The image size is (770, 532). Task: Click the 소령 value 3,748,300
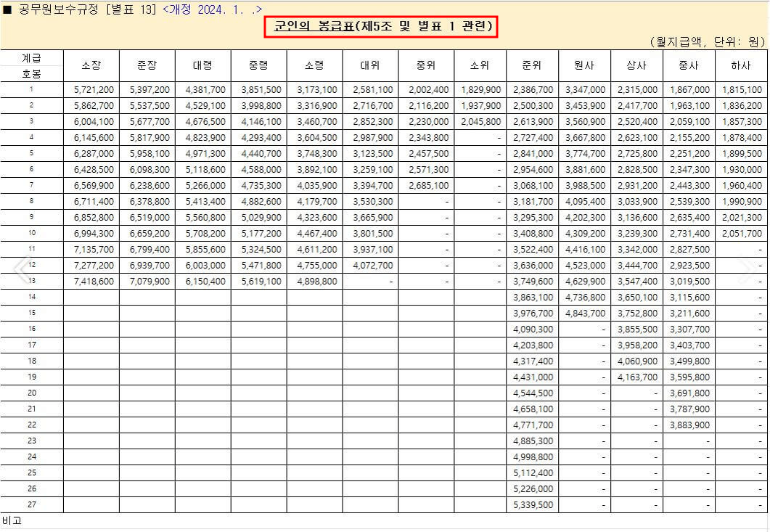[317, 154]
